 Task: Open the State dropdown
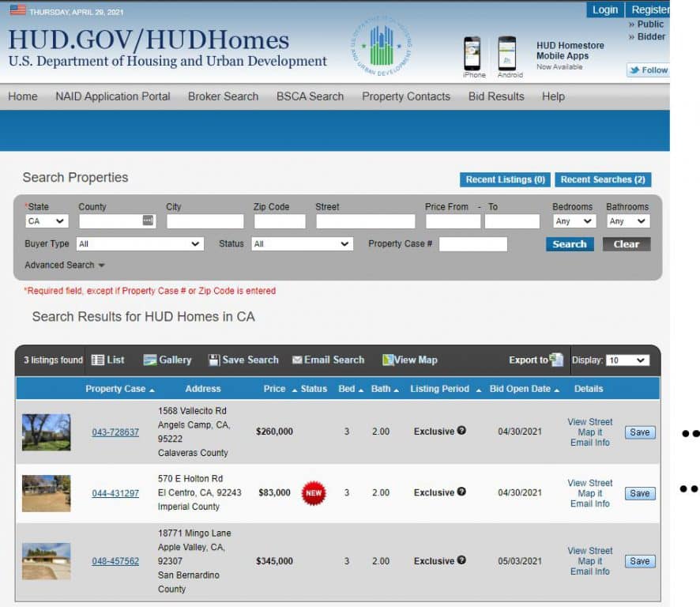click(47, 221)
